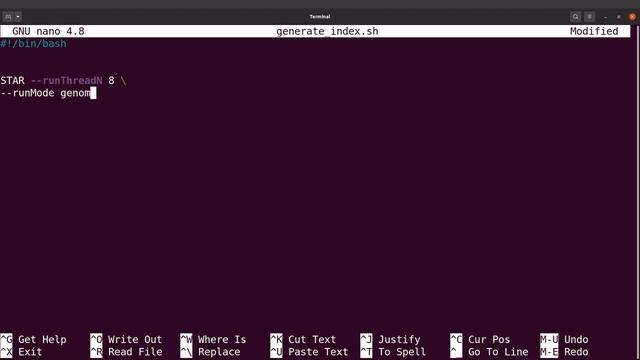
Task: Click the Modified status indicator
Action: pos(594,31)
